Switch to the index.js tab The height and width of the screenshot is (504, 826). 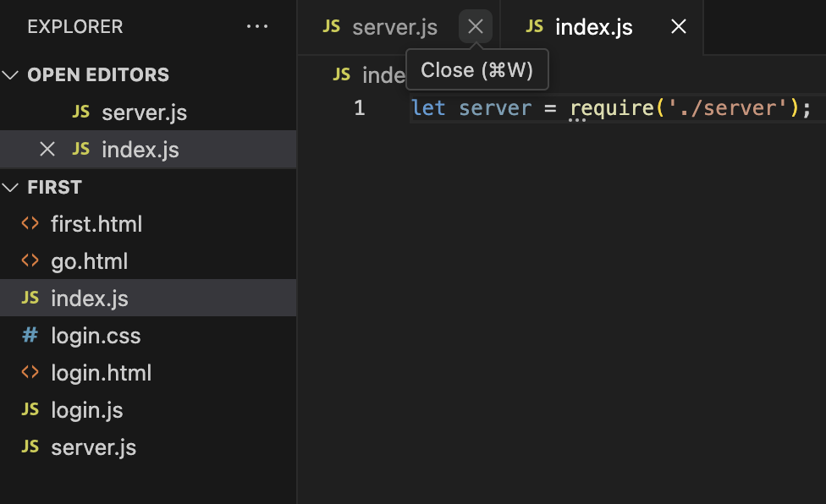click(x=593, y=27)
